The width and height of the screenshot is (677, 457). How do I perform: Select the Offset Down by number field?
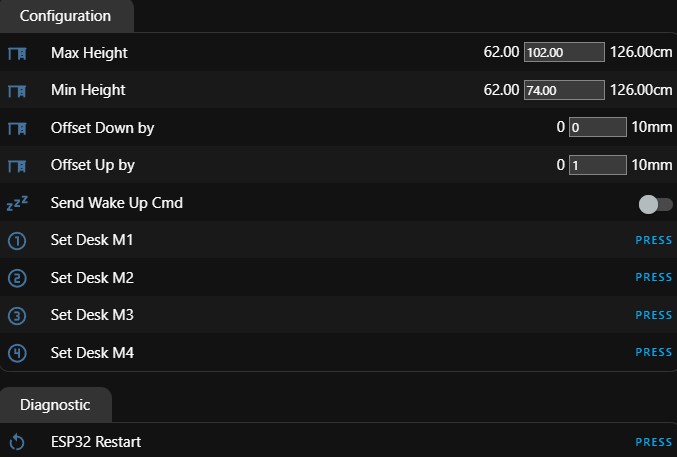(598, 127)
